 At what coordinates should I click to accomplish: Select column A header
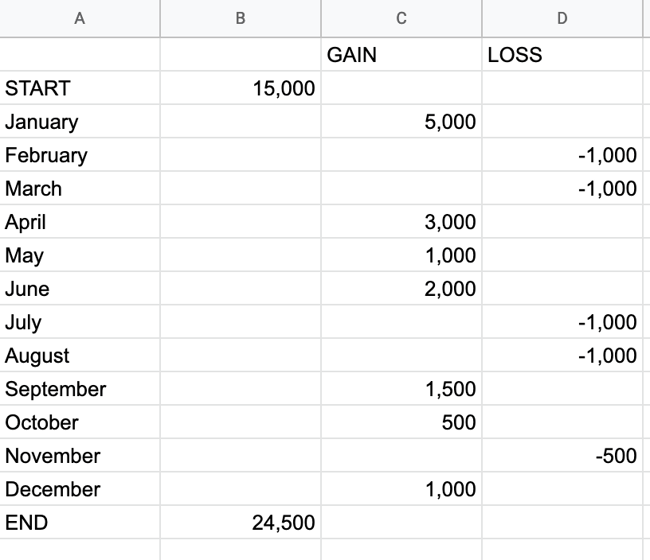pos(80,18)
